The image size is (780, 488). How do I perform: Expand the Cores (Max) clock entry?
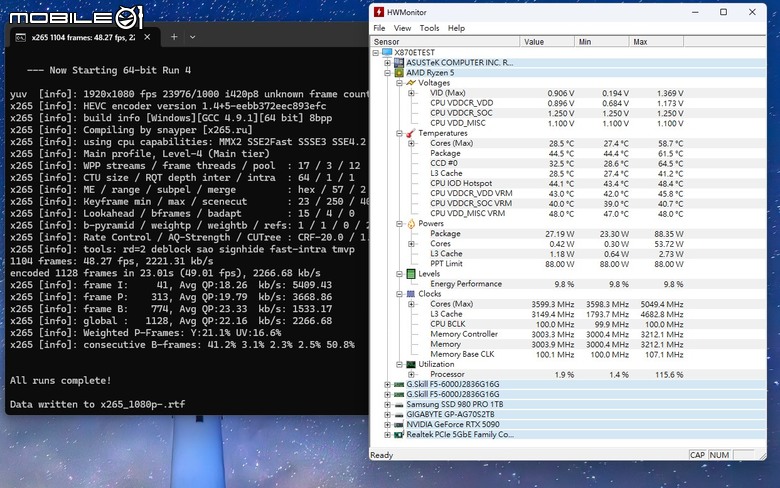click(x=411, y=304)
